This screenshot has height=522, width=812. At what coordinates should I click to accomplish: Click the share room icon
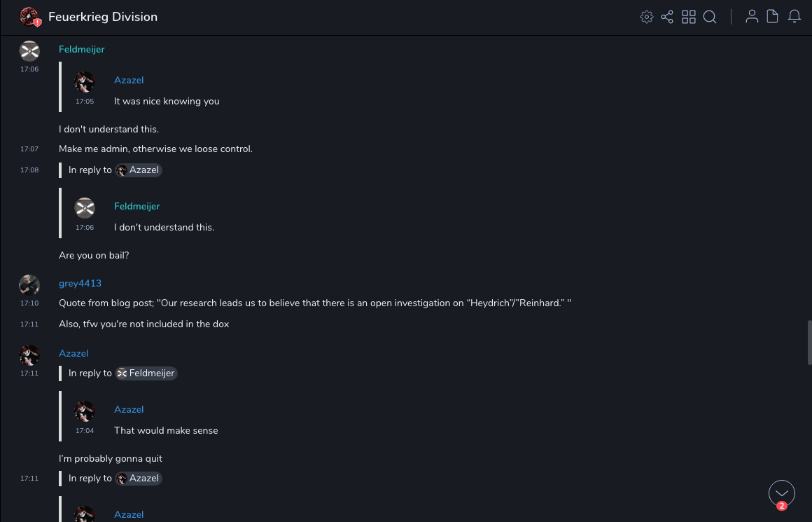[667, 17]
